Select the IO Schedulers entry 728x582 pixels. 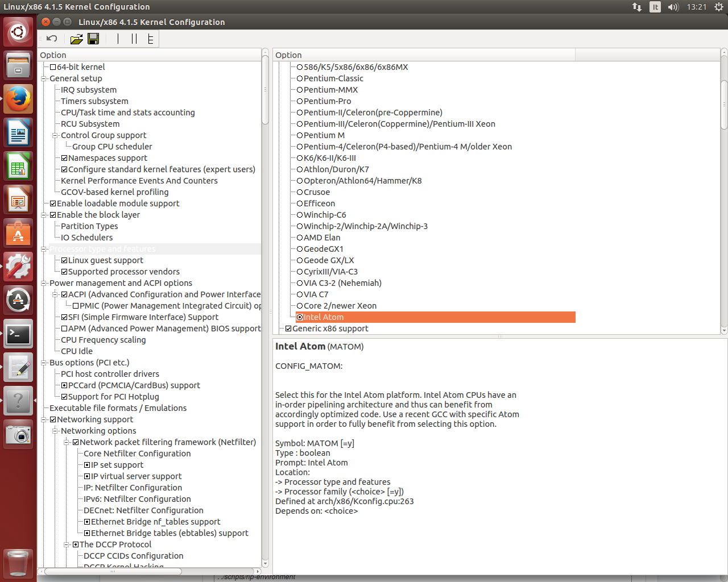(86, 238)
